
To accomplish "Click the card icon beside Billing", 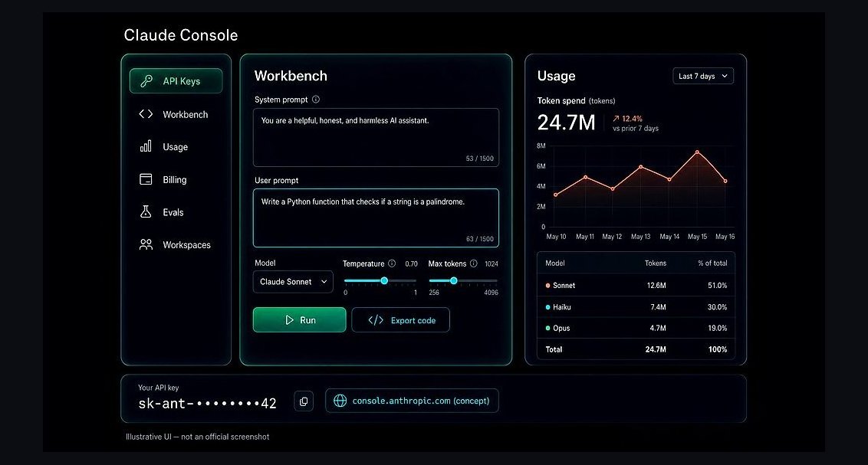I will (146, 179).
